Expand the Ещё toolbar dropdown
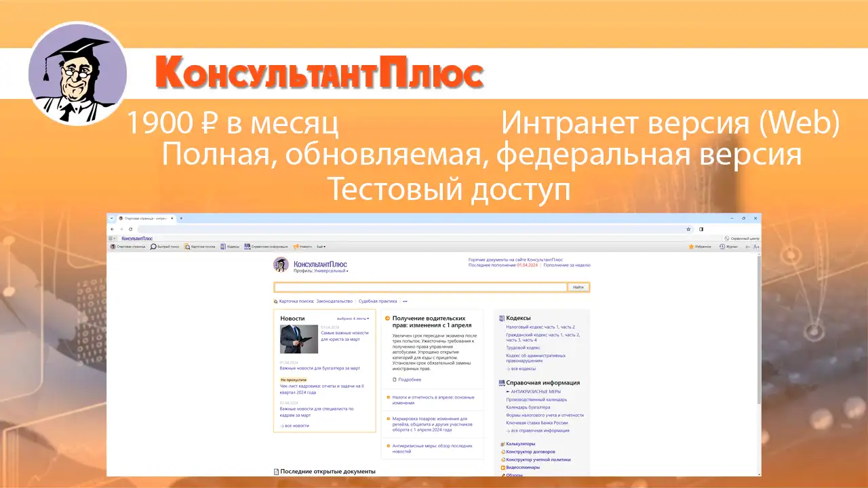The width and height of the screenshot is (868, 488). coord(321,247)
